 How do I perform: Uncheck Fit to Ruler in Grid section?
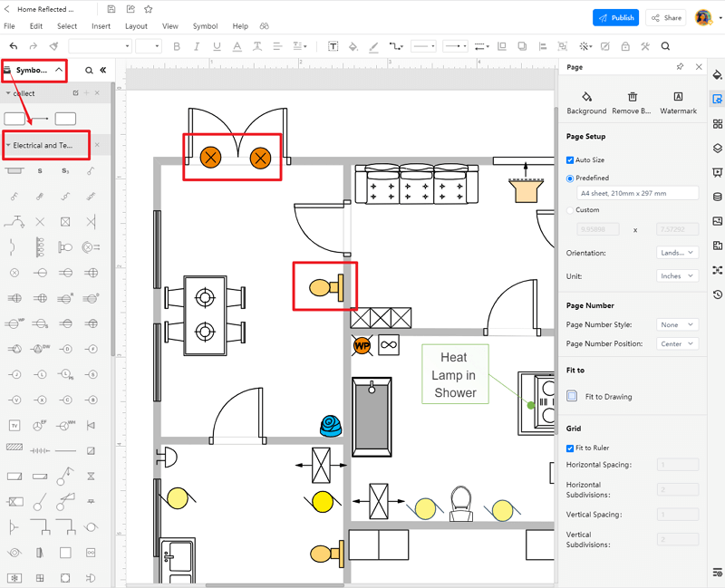coord(569,448)
